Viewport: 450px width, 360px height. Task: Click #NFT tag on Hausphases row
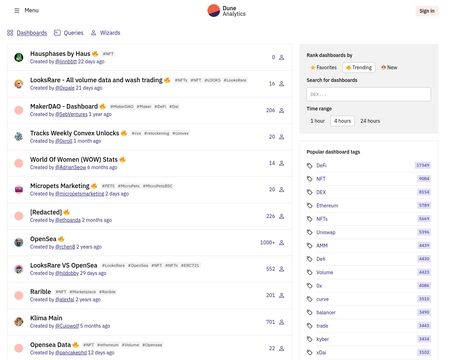point(108,54)
